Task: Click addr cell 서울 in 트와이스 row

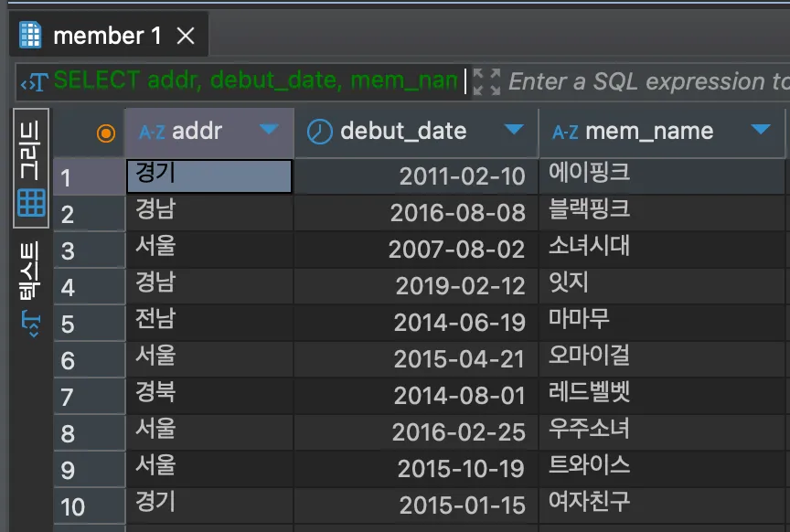Action: [x=209, y=469]
